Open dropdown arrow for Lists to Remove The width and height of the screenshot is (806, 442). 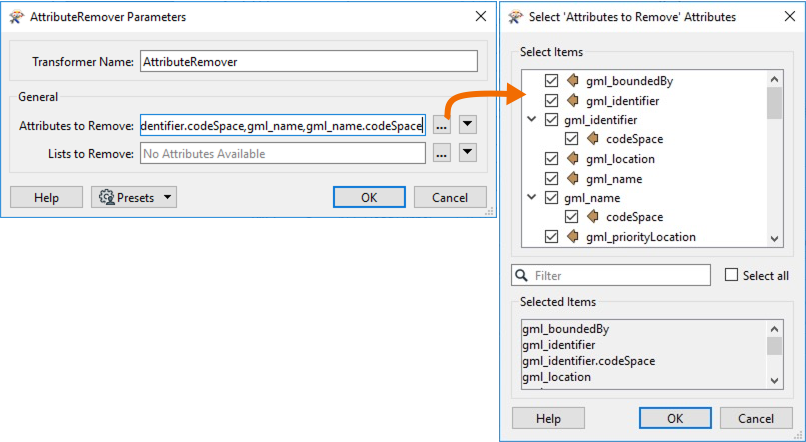[x=468, y=152]
